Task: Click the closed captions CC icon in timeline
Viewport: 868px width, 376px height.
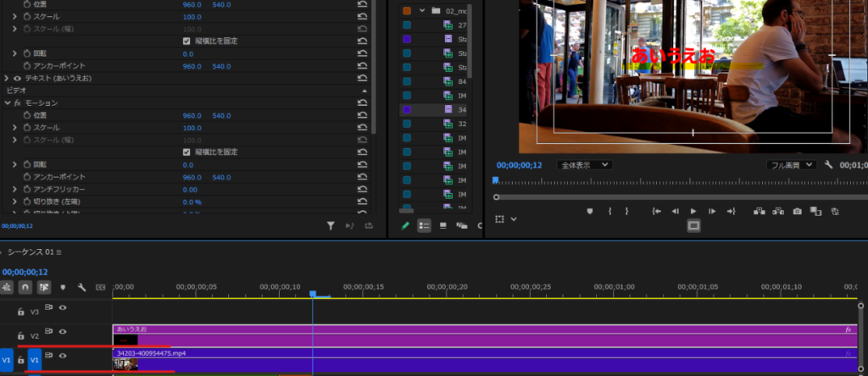Action: tap(101, 287)
